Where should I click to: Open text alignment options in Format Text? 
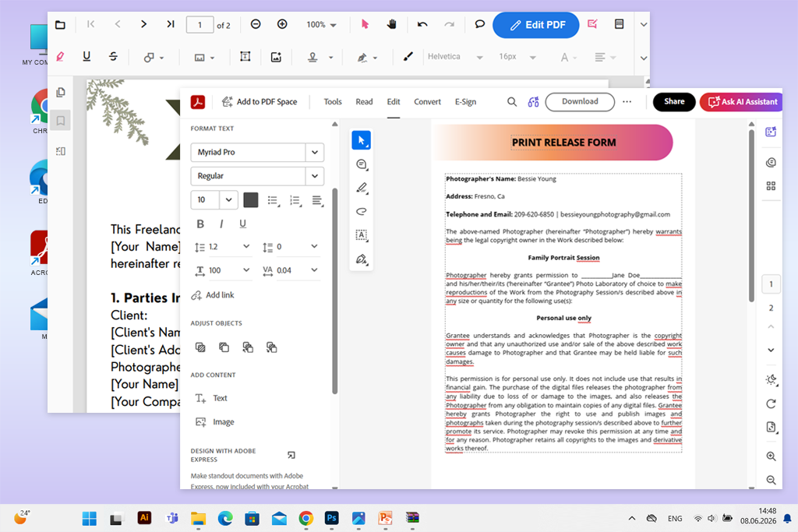(318, 200)
